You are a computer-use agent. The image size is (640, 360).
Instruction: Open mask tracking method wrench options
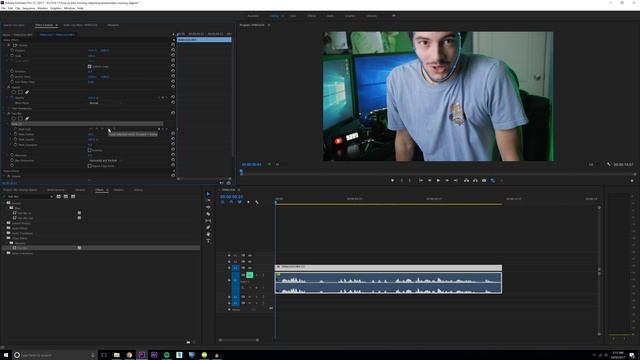click(114, 129)
